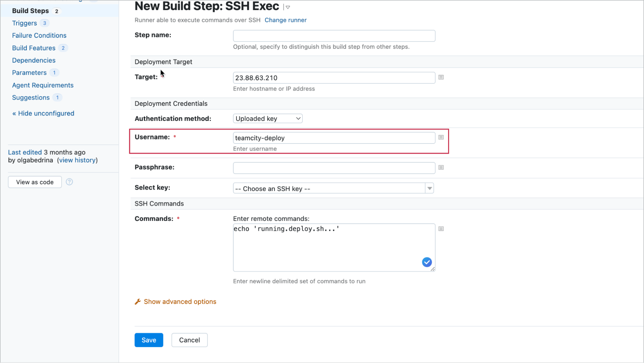Open the dropdown arrow beside SSH Exec title

(288, 7)
